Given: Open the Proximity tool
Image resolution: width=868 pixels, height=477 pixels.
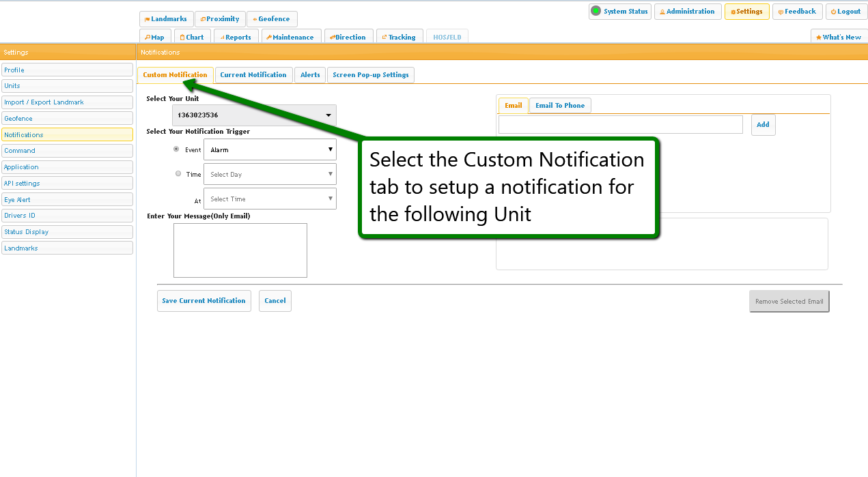Looking at the screenshot, I should [220, 19].
